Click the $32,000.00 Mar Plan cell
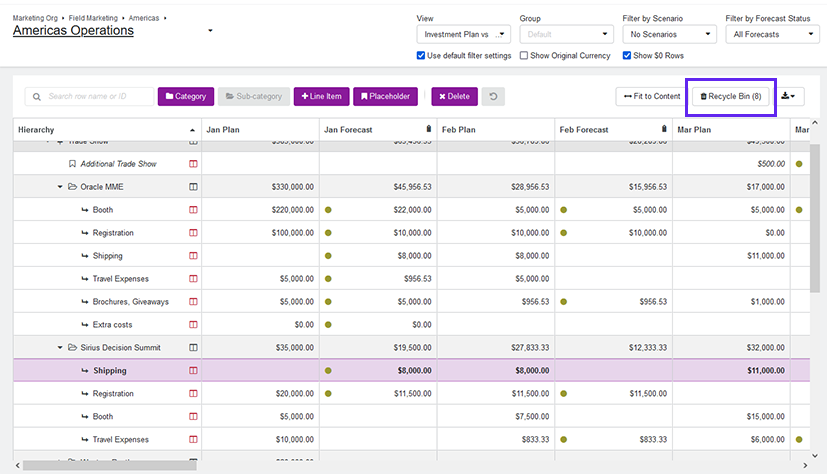 tap(731, 347)
